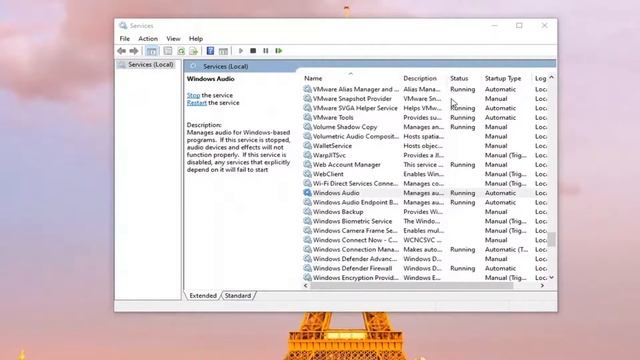Click the Services (Local) header in details pane
This screenshot has width=640, height=360.
point(226,67)
